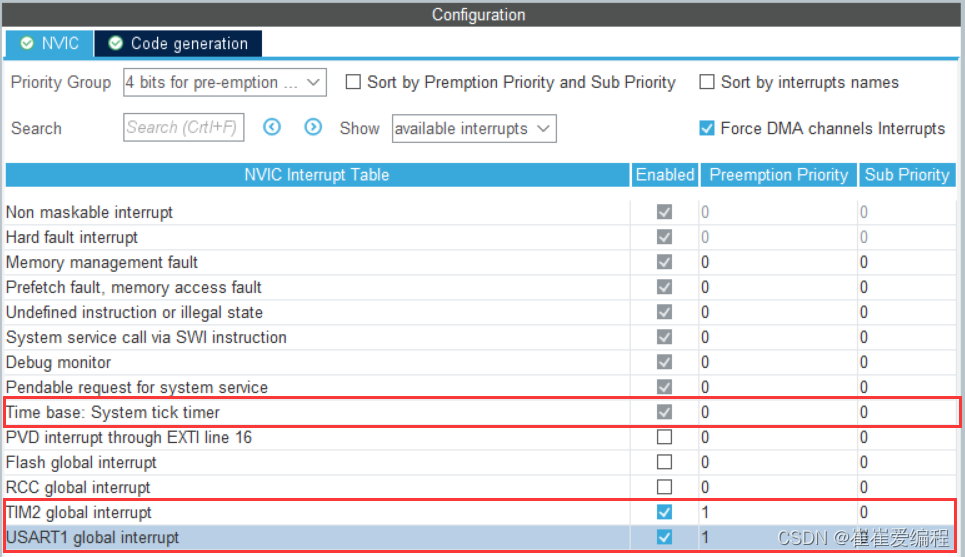
Task: Disable the USART1 global interrupt checkbox
Action: 664,537
